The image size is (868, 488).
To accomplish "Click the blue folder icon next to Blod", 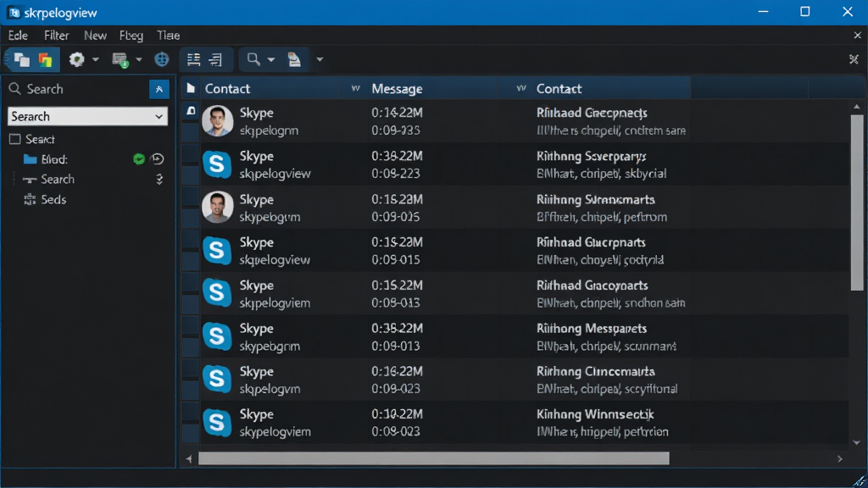I will [x=30, y=159].
